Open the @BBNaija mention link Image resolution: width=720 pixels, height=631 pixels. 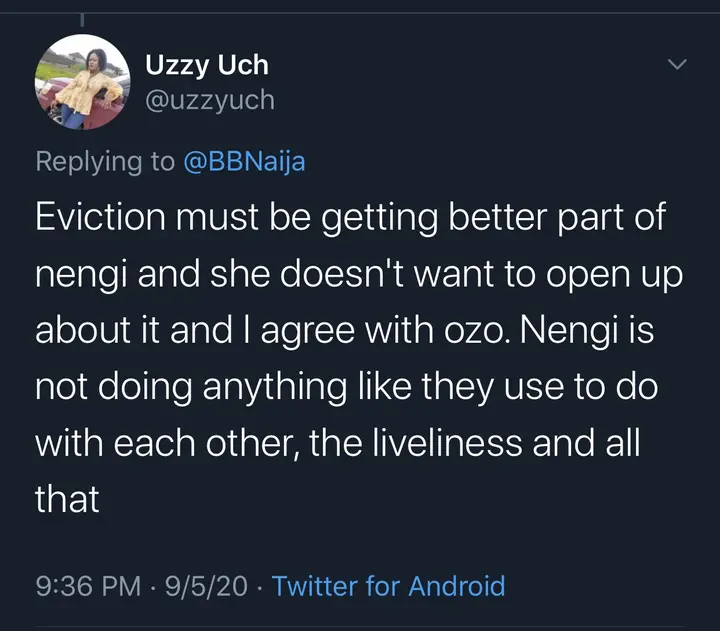(x=243, y=162)
